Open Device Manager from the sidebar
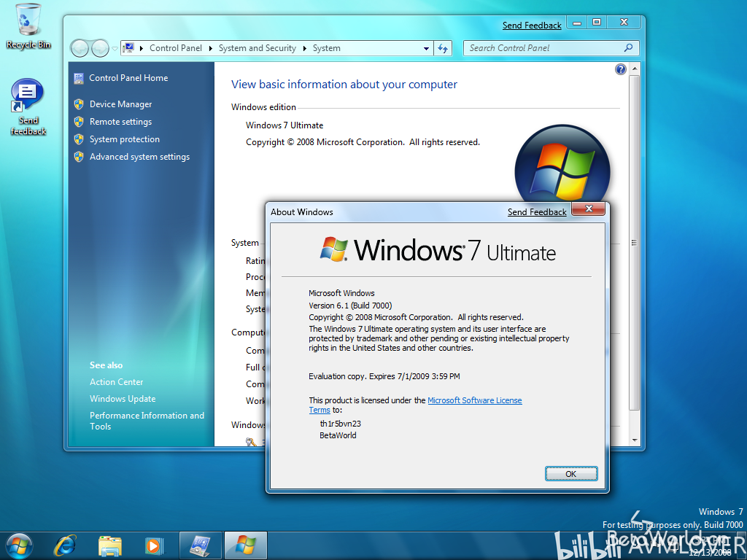This screenshot has height=560, width=747. [120, 104]
